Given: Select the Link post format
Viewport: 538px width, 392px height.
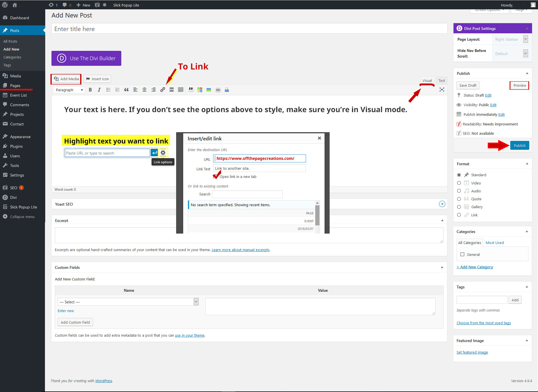Looking at the screenshot, I should 459,215.
